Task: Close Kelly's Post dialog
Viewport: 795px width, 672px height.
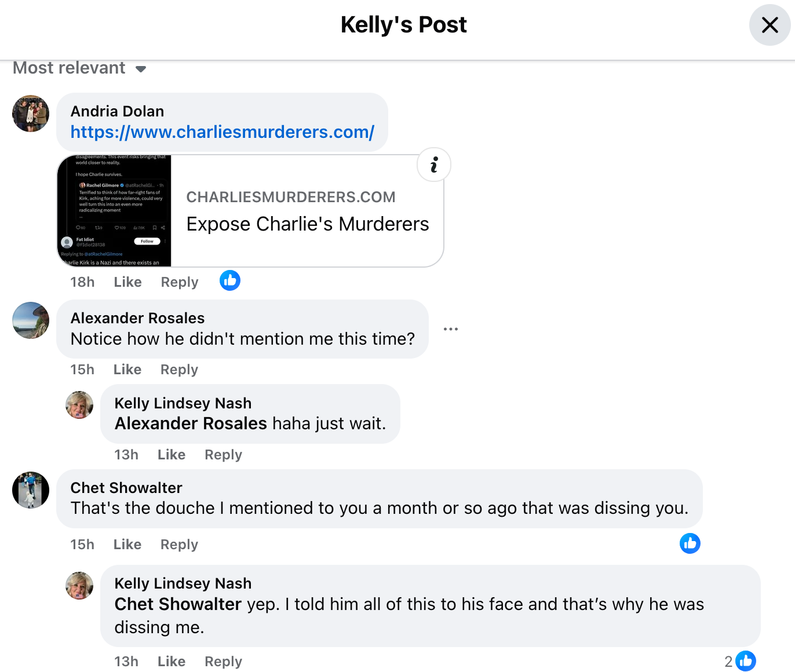Action: point(770,25)
